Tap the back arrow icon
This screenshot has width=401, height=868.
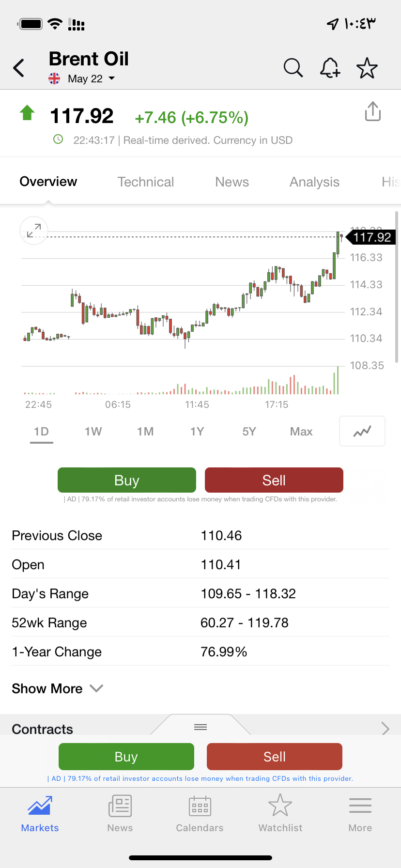(19, 68)
